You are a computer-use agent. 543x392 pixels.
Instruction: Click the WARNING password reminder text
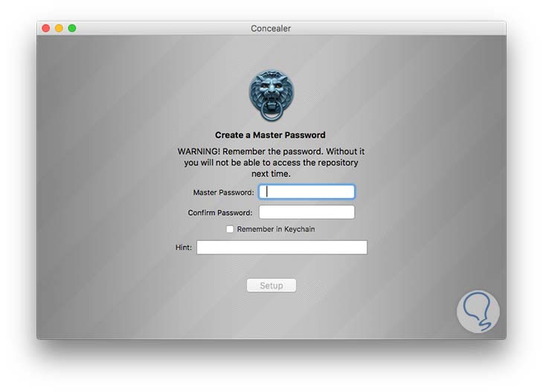(271, 162)
